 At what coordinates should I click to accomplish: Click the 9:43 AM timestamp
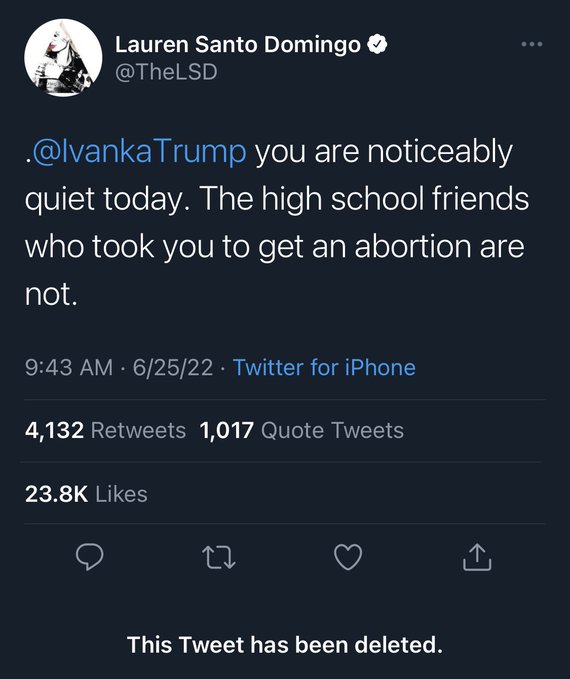click(69, 367)
